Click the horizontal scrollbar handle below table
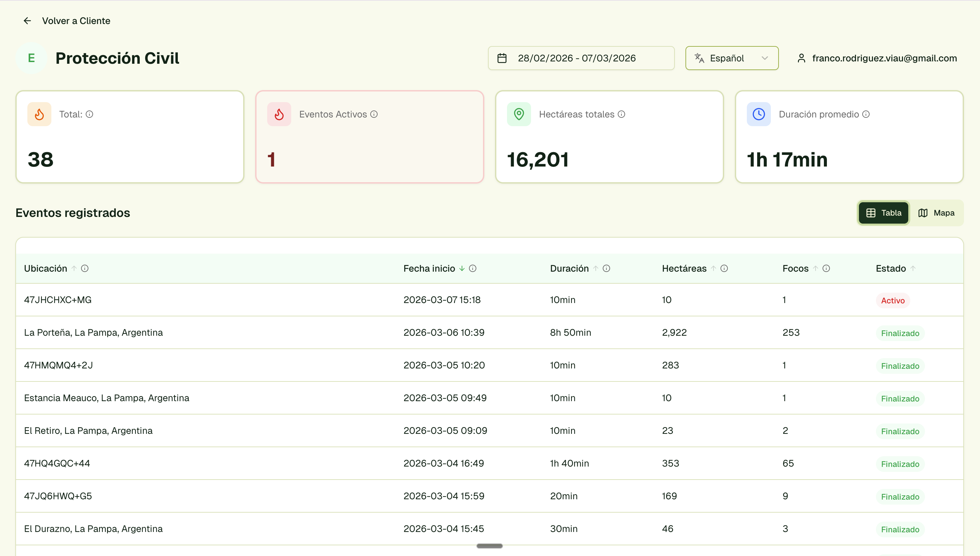Image resolution: width=980 pixels, height=556 pixels. [489, 546]
